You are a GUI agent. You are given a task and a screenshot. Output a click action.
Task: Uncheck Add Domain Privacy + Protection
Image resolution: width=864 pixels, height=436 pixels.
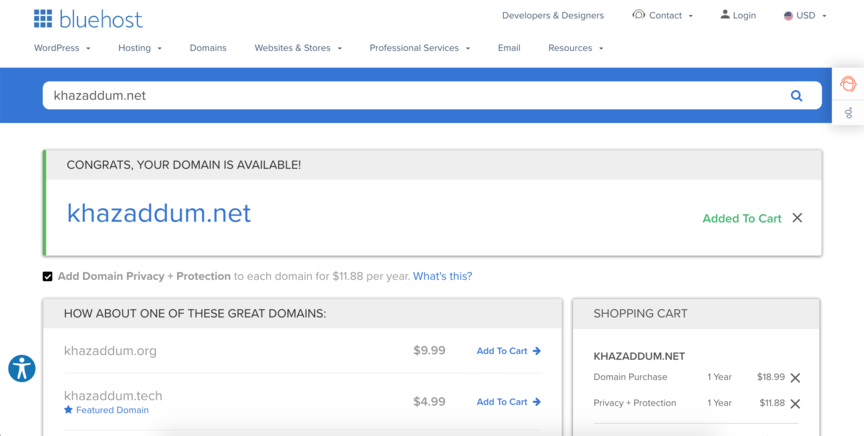click(x=47, y=276)
